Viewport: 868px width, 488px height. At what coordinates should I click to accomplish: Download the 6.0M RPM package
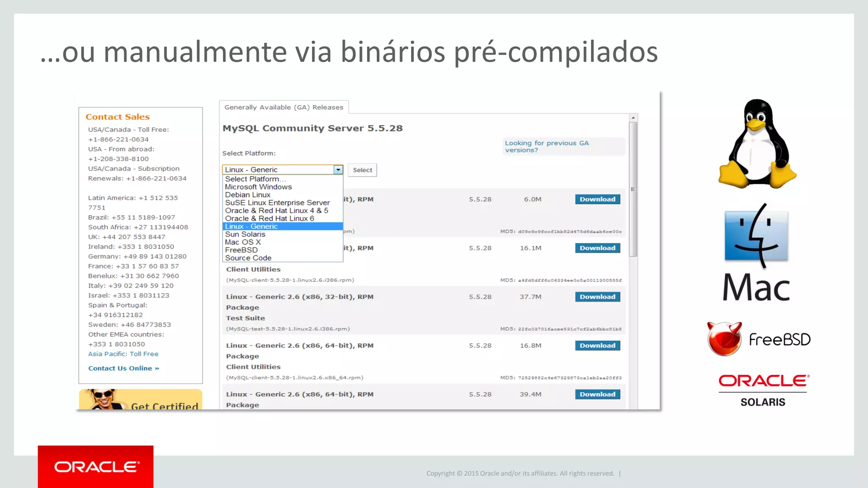tap(598, 199)
